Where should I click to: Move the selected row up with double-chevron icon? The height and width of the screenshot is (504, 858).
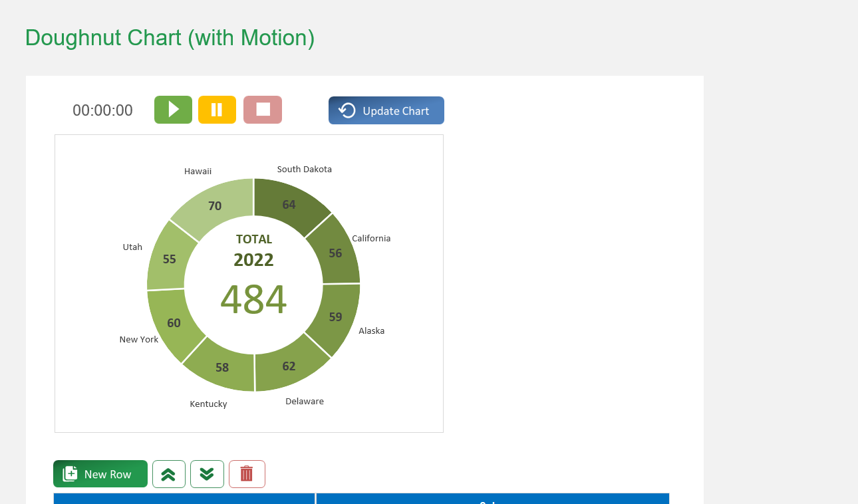pos(168,473)
